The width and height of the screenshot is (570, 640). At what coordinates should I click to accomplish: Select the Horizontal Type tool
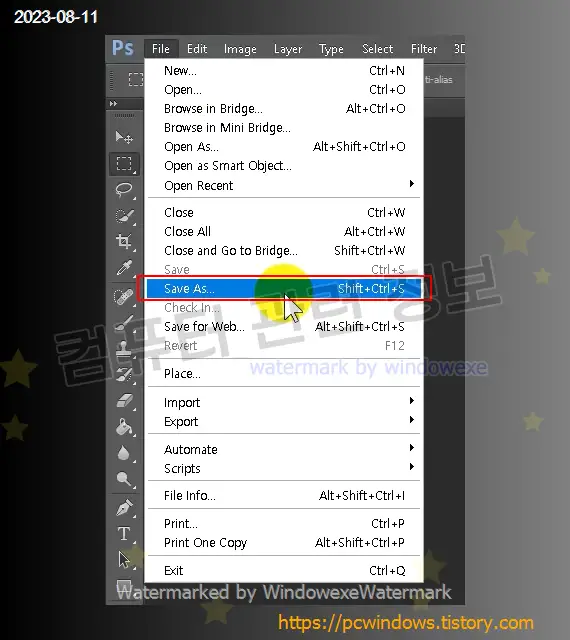[124, 534]
